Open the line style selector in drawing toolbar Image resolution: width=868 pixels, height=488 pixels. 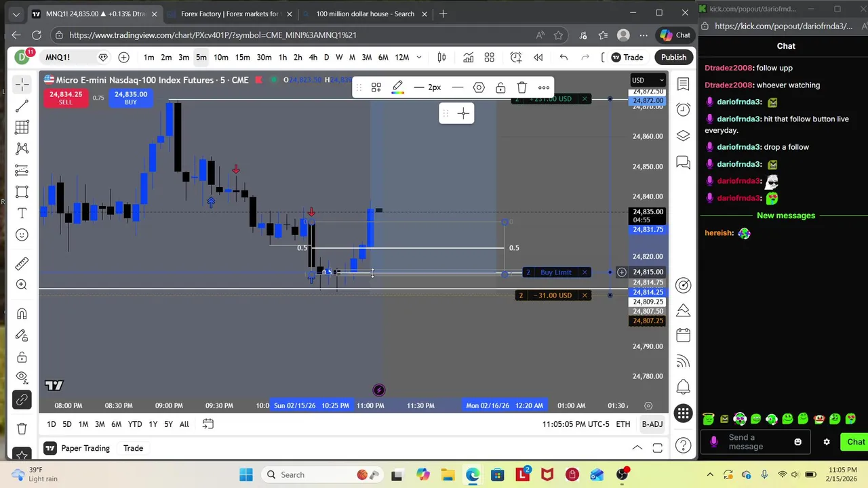coord(458,87)
